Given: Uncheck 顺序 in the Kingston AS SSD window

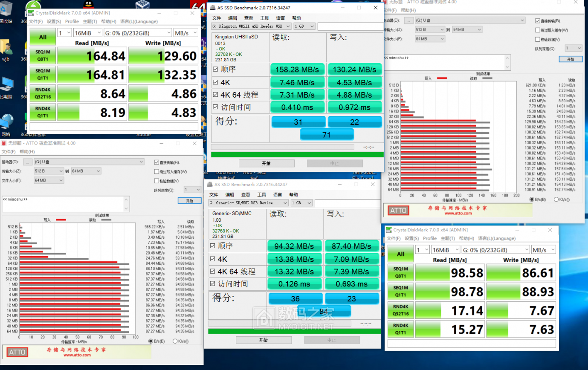Looking at the screenshot, I should click(x=215, y=69).
